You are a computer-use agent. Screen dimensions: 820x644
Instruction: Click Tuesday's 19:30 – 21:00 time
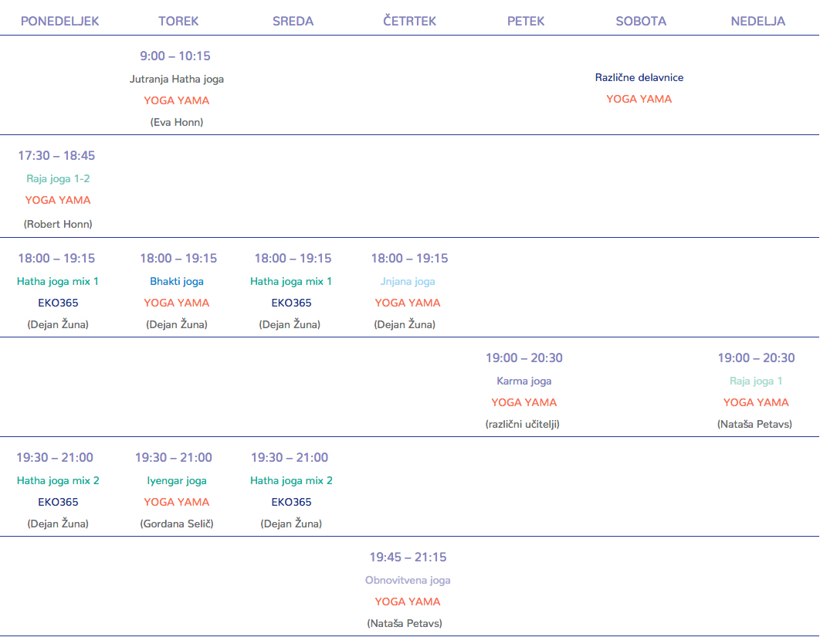(x=174, y=458)
